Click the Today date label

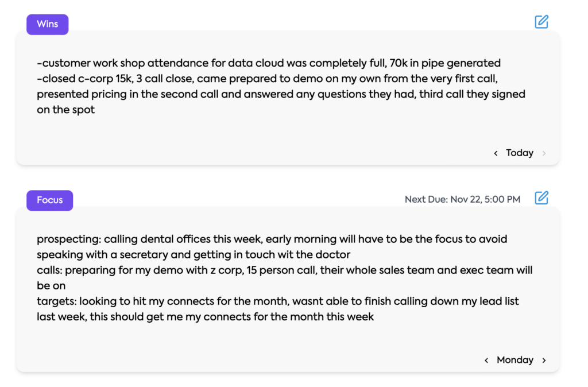[x=519, y=153]
